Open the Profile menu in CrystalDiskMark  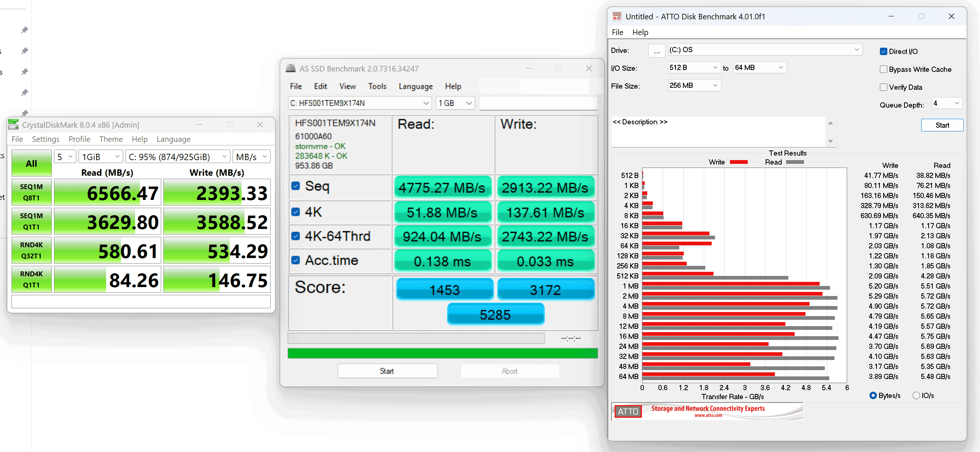point(79,139)
